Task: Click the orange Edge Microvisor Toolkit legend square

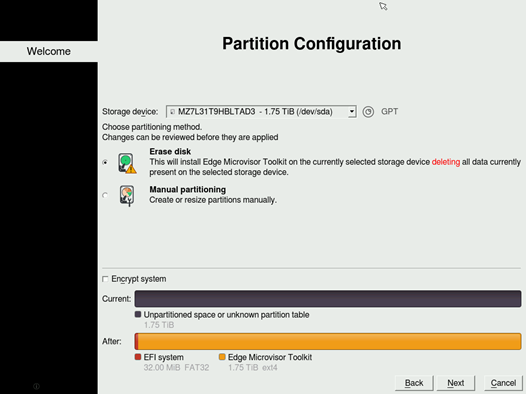Action: 222,357
